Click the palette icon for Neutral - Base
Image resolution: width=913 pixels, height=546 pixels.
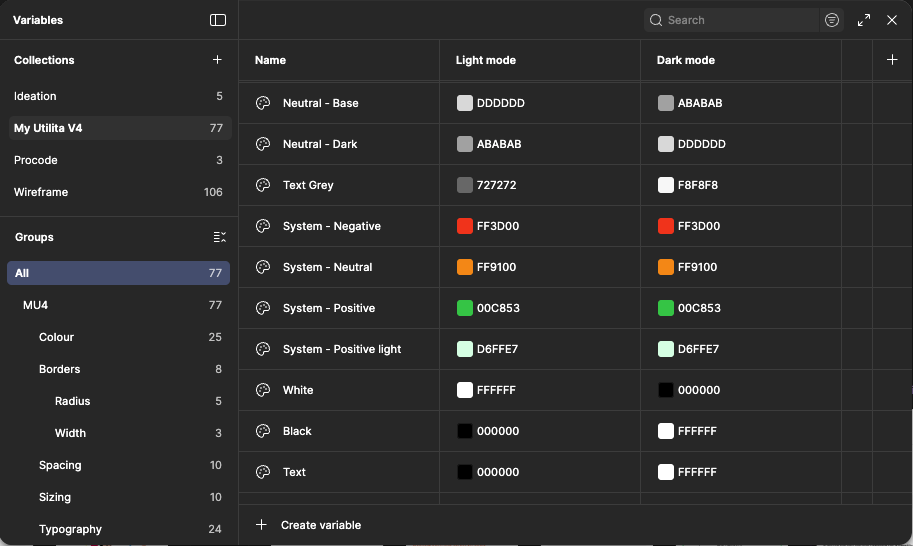263,103
